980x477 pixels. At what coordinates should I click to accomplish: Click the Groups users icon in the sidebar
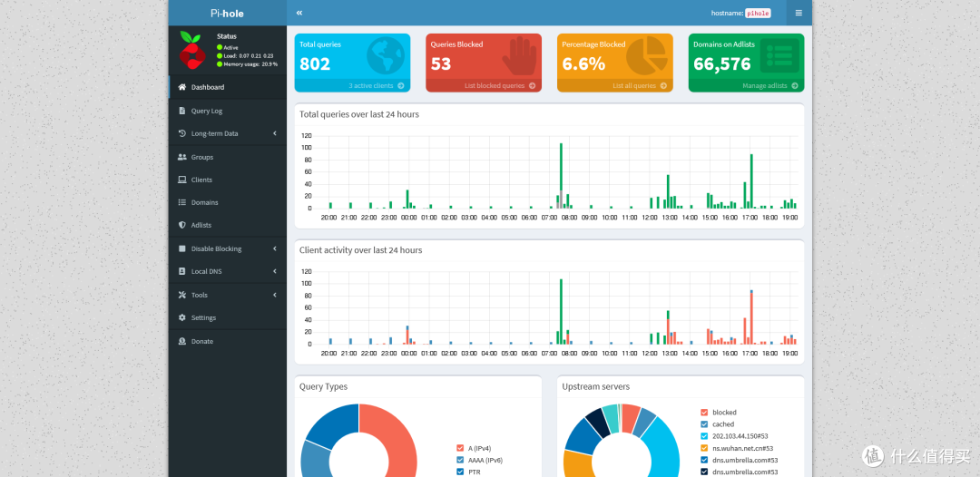[x=181, y=157]
